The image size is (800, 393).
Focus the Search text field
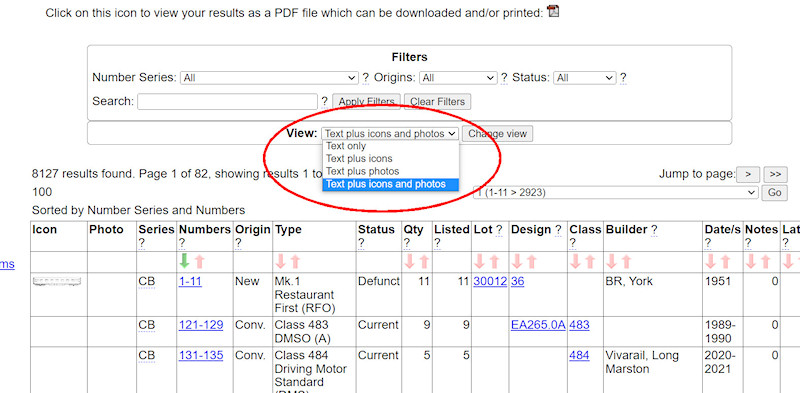pos(228,102)
